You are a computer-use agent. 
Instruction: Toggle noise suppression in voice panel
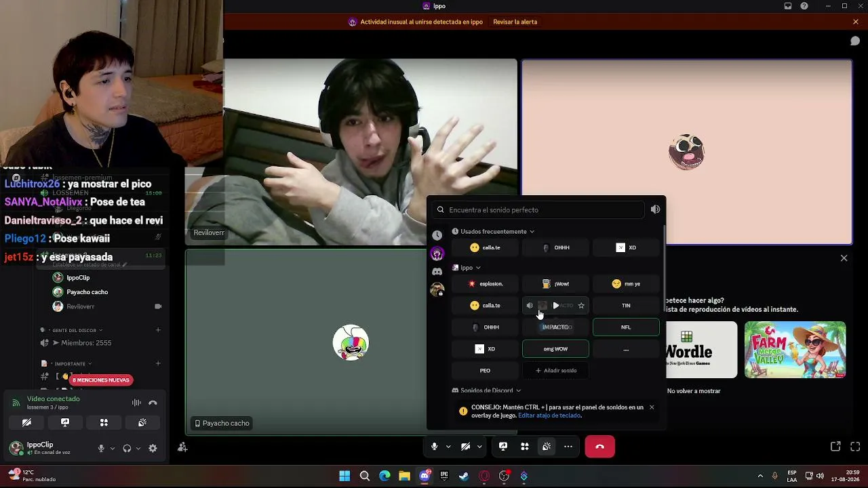point(136,403)
